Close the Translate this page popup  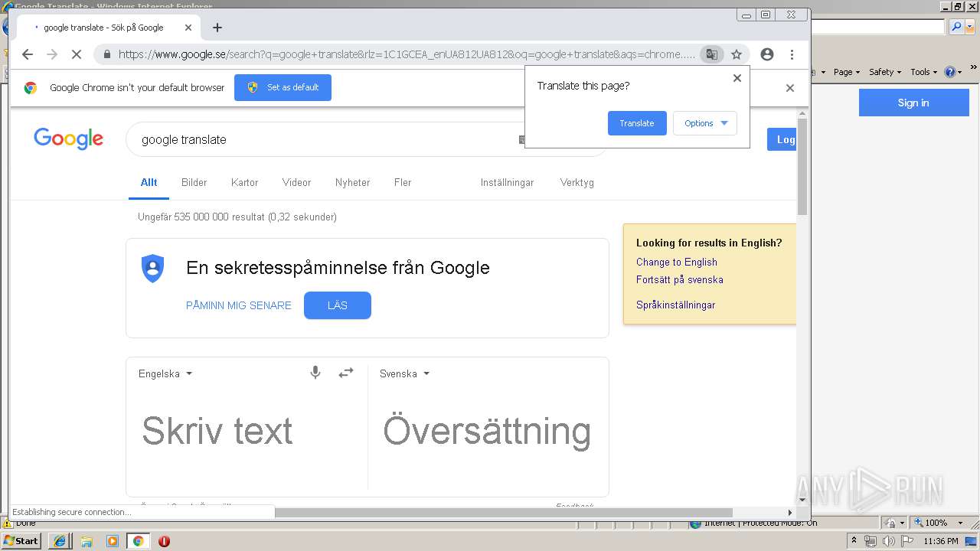737,78
